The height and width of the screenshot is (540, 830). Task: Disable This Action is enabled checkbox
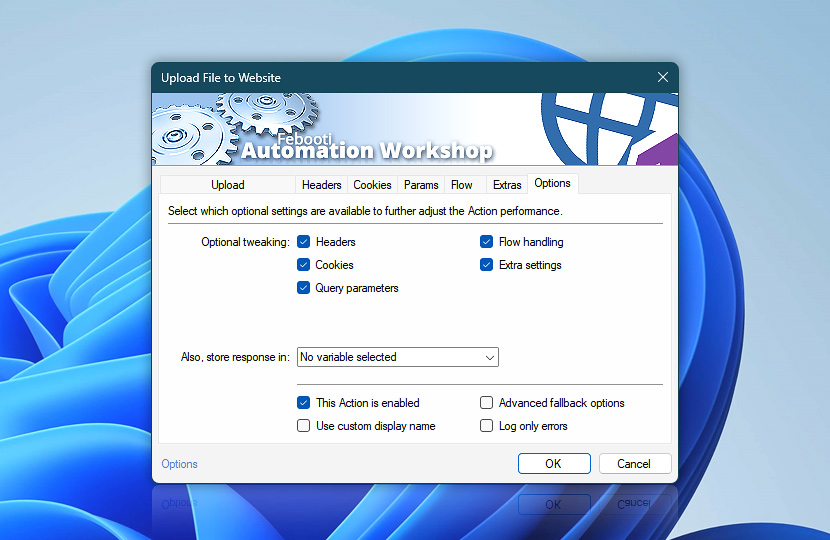coord(303,403)
